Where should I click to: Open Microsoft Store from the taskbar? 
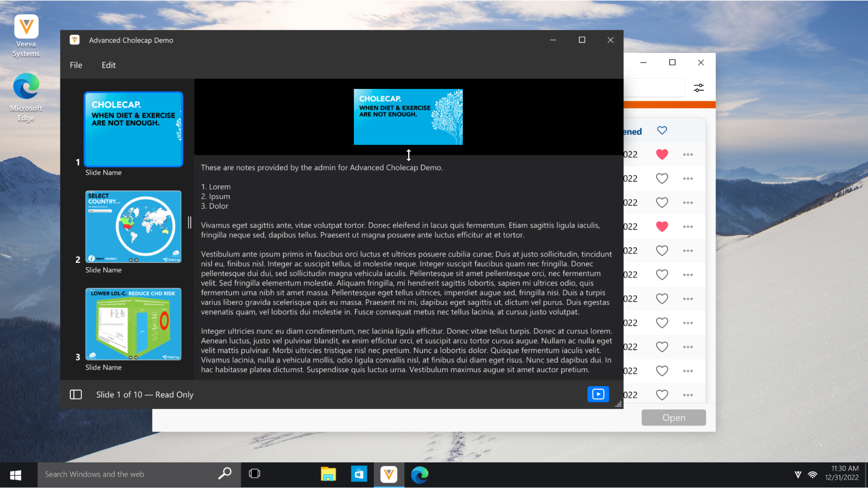coord(359,474)
